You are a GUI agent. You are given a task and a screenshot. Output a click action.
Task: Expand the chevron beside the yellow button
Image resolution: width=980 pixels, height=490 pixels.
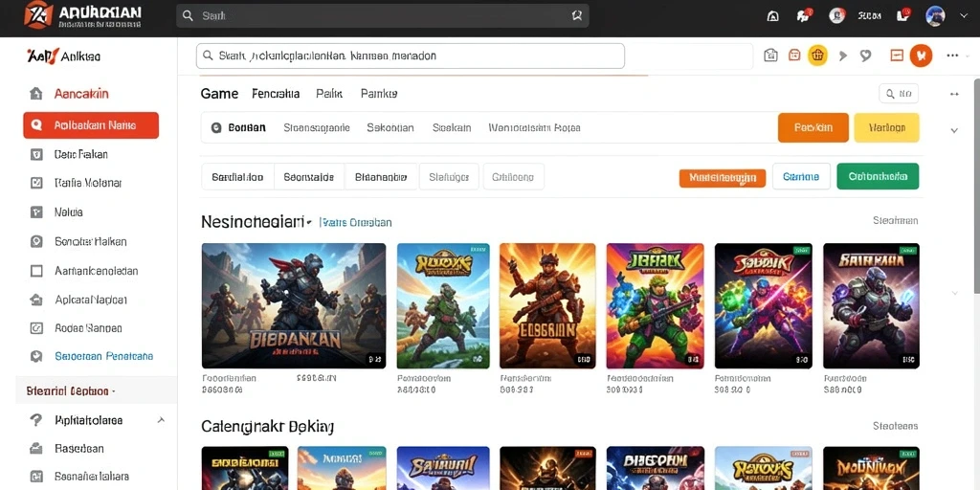954,130
